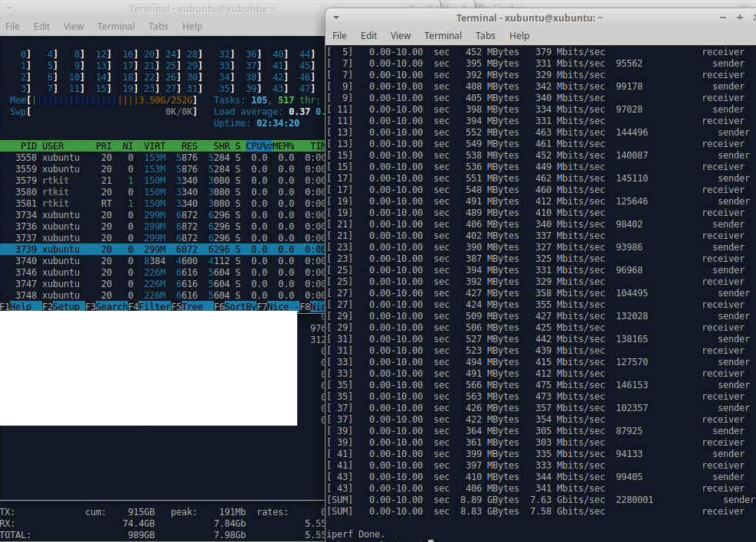Screen dimensions: 756x542
Task: Click the front terminal title 'Terminal - xubuntu@xubuntu: ~'
Action: (x=529, y=18)
